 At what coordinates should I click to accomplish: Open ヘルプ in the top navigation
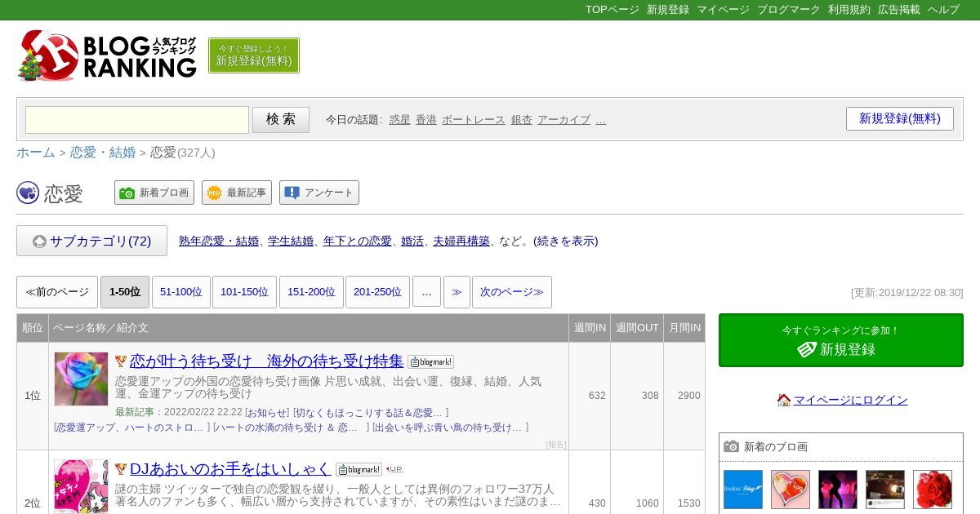943,10
